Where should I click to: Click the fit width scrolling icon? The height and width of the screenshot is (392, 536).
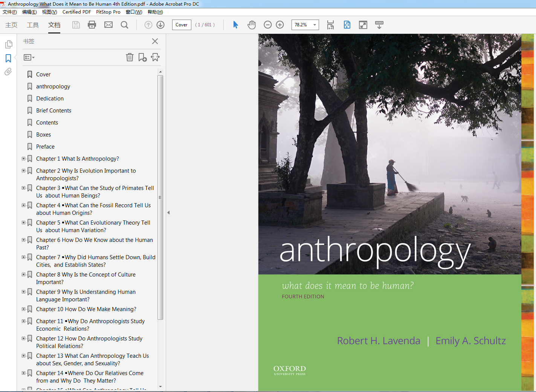tap(330, 25)
